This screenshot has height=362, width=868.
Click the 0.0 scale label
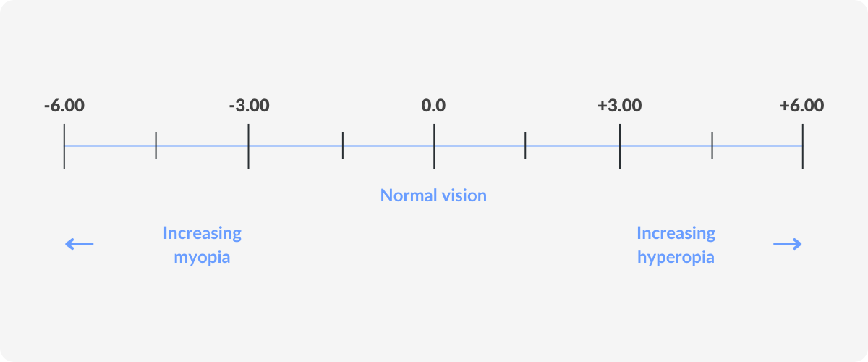tap(434, 106)
